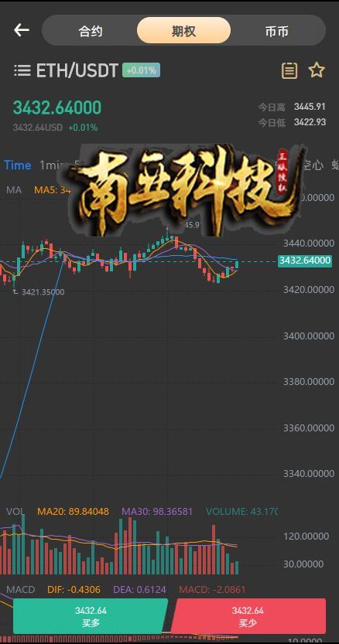Screen dimensions: 339x644
Task: Click the MACD indicator label
Action: click(x=21, y=589)
